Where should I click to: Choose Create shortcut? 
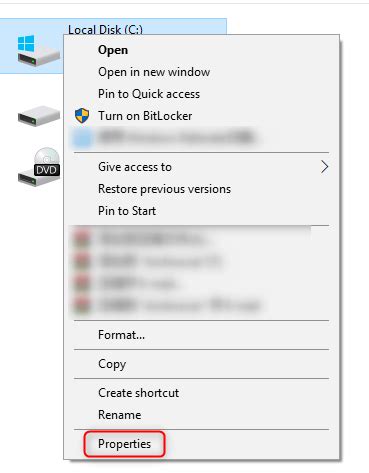pyautogui.click(x=138, y=393)
